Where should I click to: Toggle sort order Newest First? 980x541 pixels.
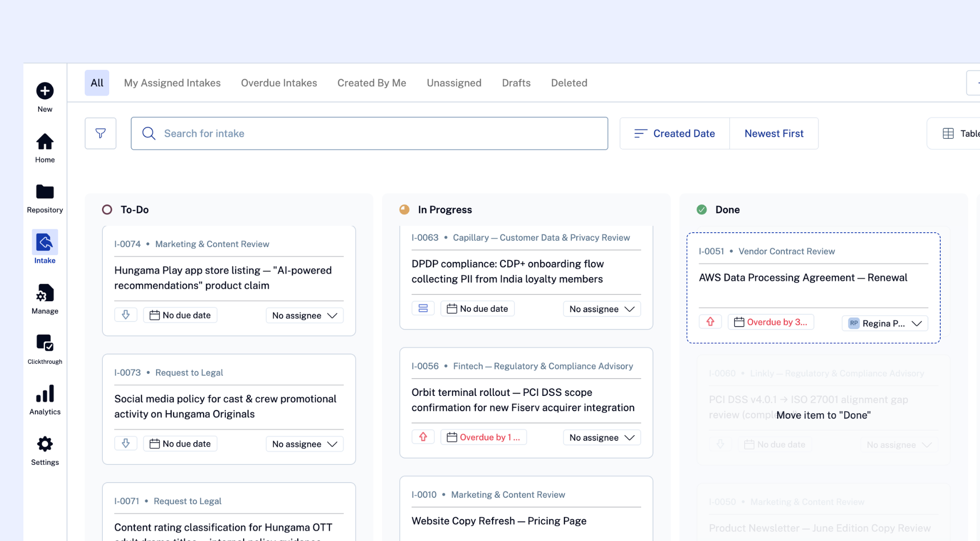774,134
